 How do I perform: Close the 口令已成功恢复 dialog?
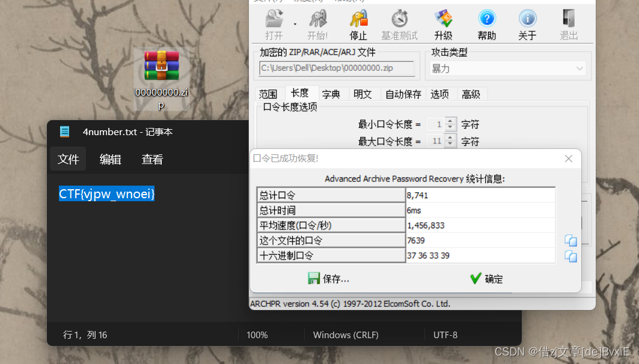pyautogui.click(x=569, y=159)
